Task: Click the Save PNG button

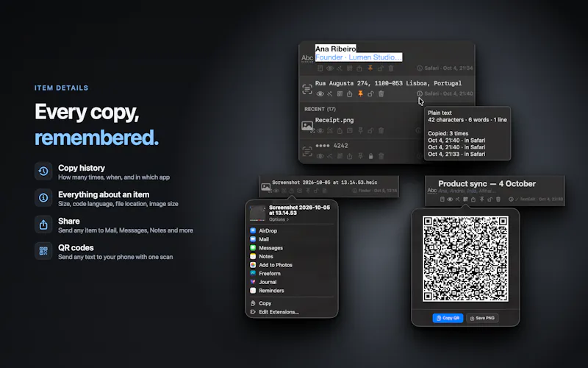Action: pyautogui.click(x=482, y=318)
